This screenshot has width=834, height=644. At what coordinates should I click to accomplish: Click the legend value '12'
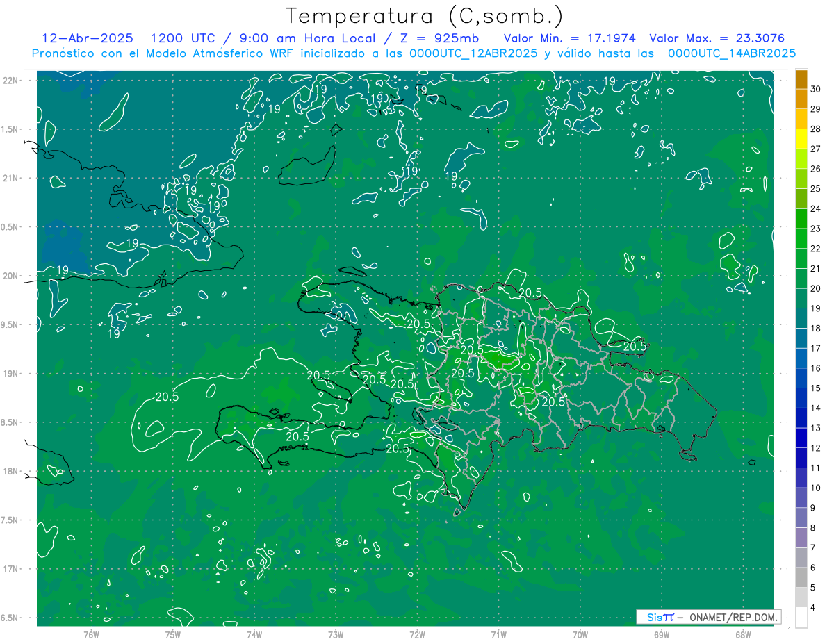click(x=816, y=448)
